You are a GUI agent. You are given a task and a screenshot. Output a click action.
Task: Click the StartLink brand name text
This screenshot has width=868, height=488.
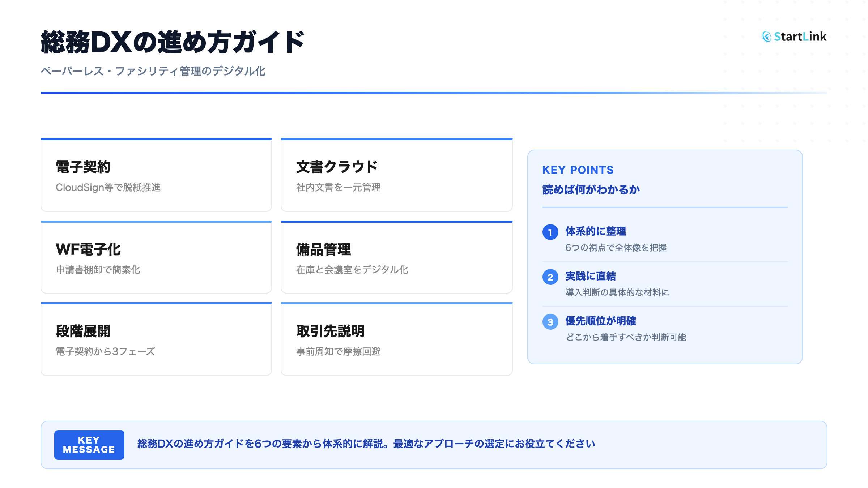coord(800,37)
